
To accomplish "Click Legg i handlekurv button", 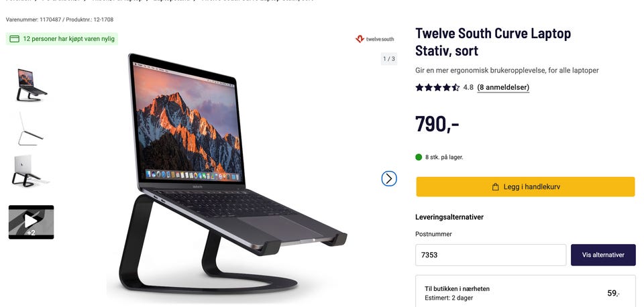I will click(x=525, y=187).
